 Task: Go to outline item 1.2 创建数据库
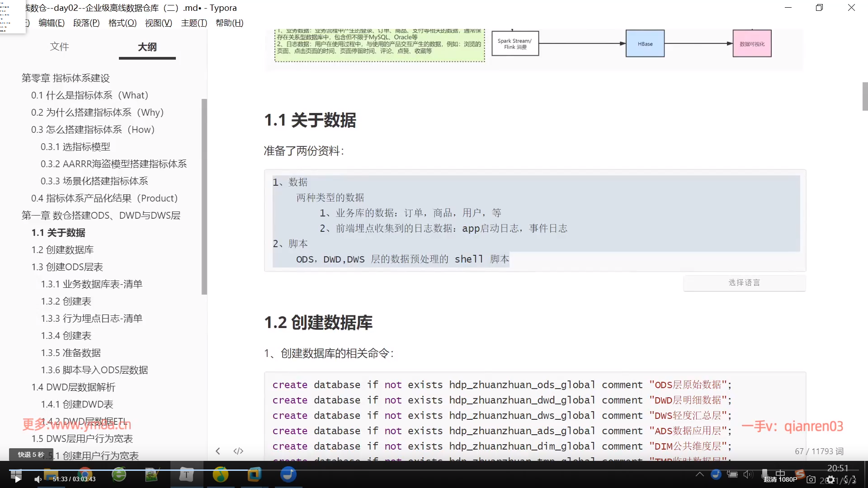(62, 250)
